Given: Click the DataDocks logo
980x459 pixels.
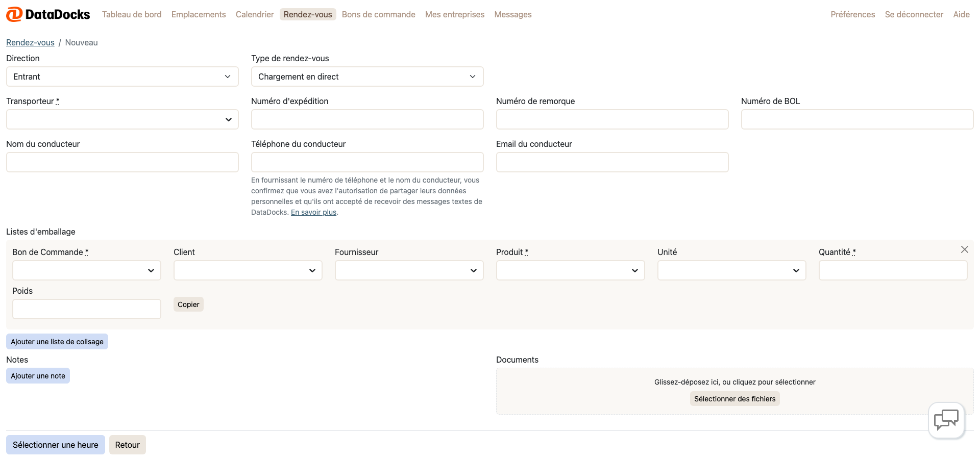Looking at the screenshot, I should 48,14.
